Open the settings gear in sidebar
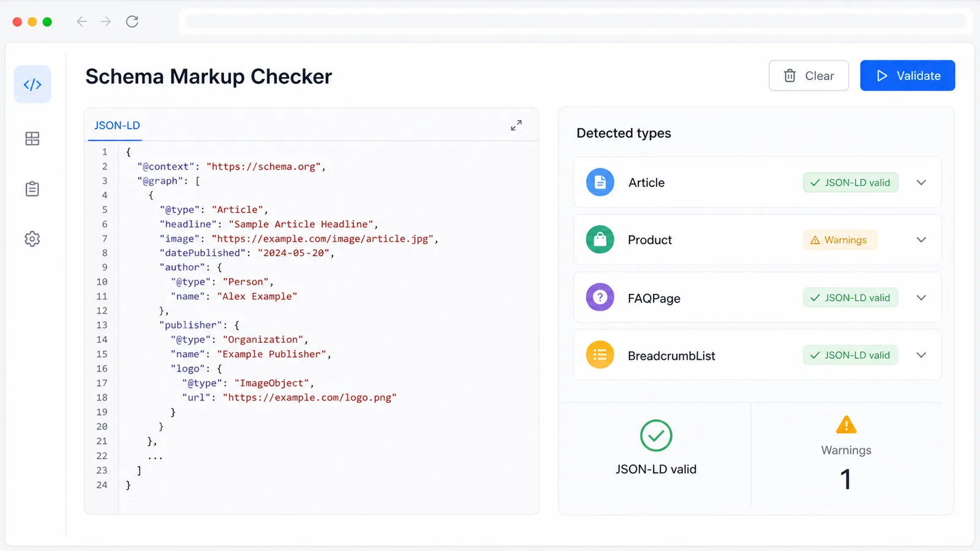This screenshot has height=551, width=980. tap(32, 239)
